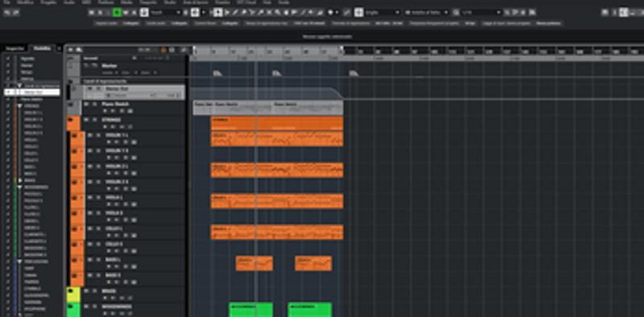This screenshot has width=644, height=317.
Task: Click the green WOODWINDS track color strip
Action: (73, 310)
